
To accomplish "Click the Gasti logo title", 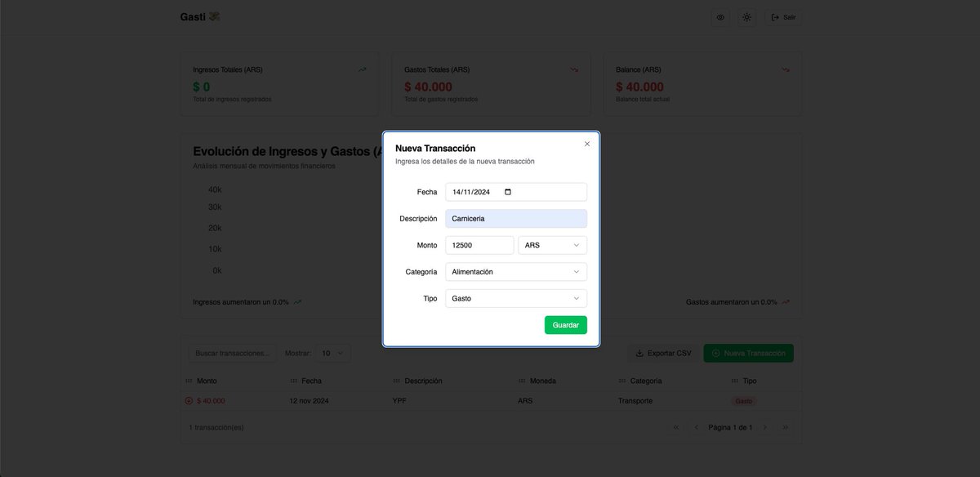I will click(x=200, y=16).
